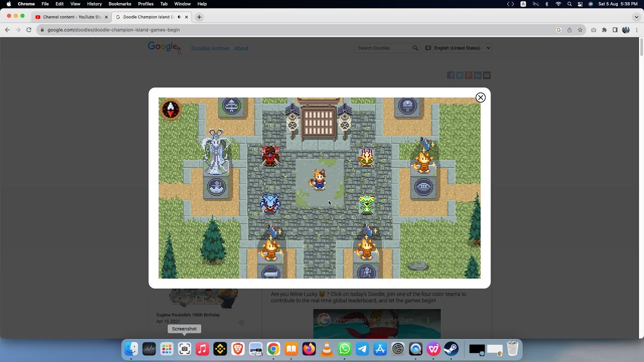Launch the Screenshot app in the Dock
Viewport: 644px width, 362px height.
tap(185, 349)
